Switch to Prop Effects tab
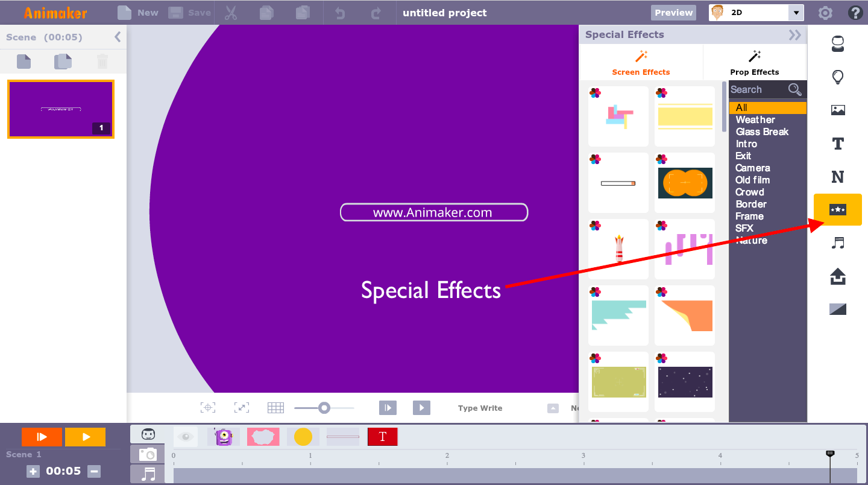Image resolution: width=868 pixels, height=485 pixels. (755, 63)
